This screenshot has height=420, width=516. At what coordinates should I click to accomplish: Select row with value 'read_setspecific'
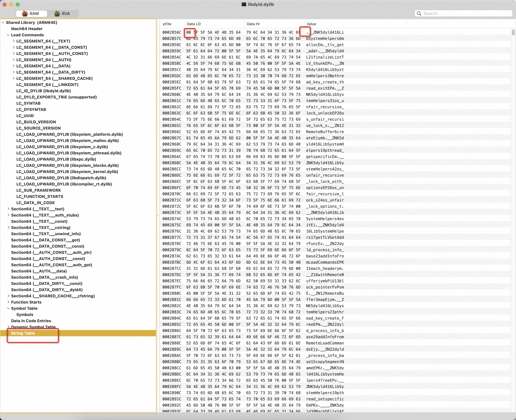(335, 399)
